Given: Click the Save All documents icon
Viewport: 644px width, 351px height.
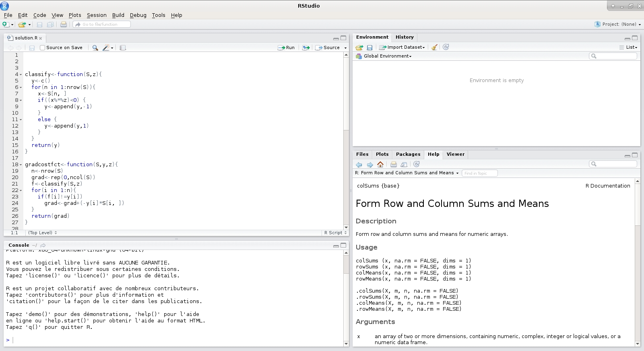Looking at the screenshot, I should (x=50, y=25).
